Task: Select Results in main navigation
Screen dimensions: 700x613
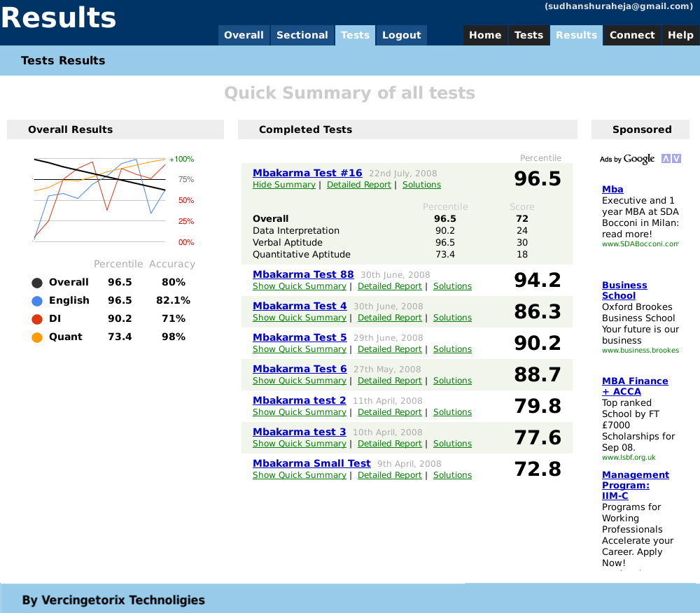Action: 576,35
